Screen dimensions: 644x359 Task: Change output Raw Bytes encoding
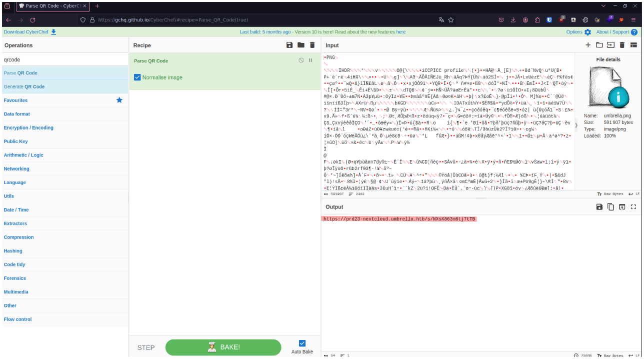point(610,355)
